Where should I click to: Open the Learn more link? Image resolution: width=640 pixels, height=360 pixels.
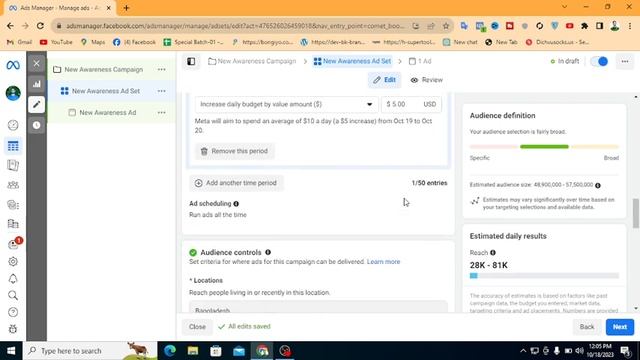coord(383,262)
